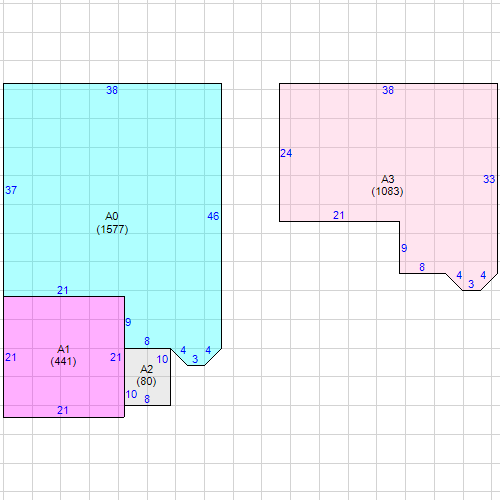Click the 10 dimension on A2's right side
This screenshot has height=500, width=500.
[x=162, y=359]
